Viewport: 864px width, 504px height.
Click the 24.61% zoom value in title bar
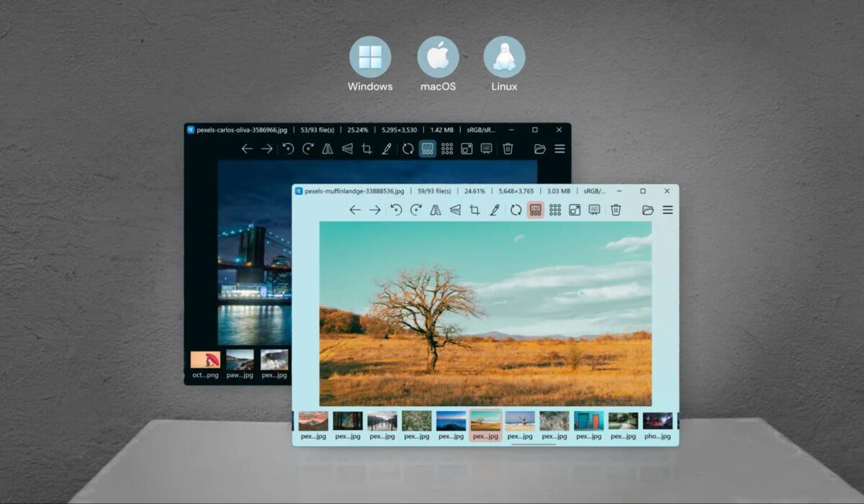click(x=474, y=191)
